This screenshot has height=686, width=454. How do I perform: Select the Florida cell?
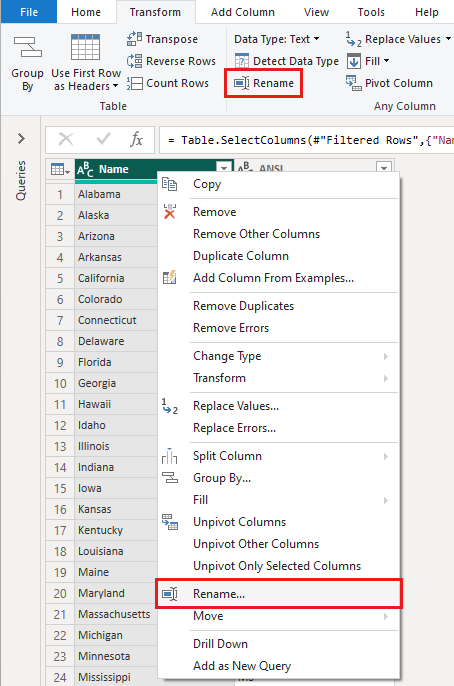(116, 362)
